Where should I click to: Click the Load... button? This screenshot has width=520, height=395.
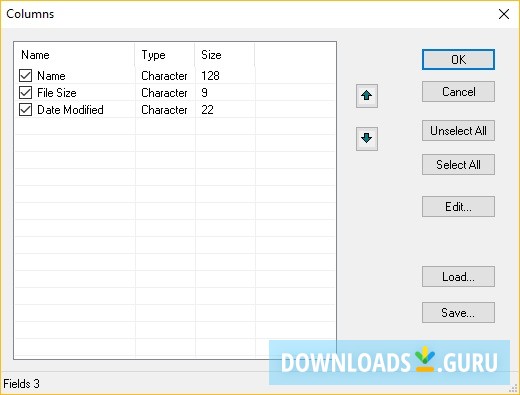458,276
